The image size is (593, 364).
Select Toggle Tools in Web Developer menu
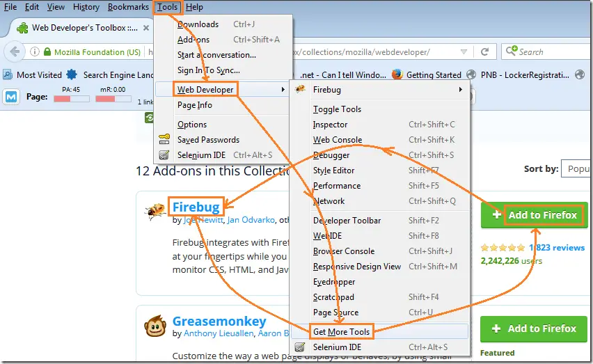tap(380, 109)
